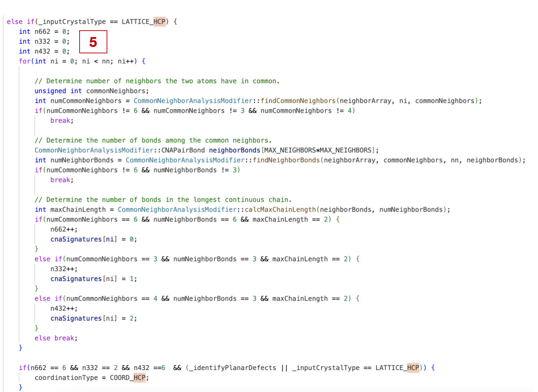Select the red numbered marker 5
The height and width of the screenshot is (392, 538).
[93, 42]
